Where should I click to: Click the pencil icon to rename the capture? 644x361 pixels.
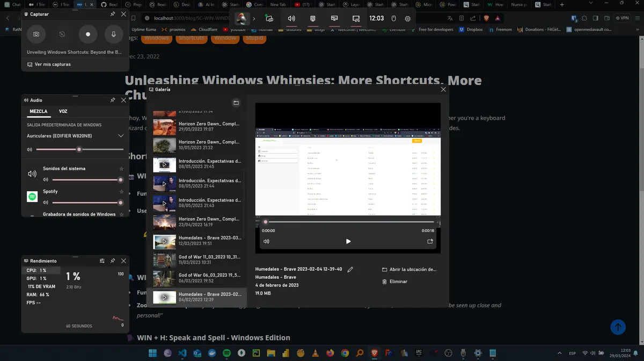coord(350,270)
